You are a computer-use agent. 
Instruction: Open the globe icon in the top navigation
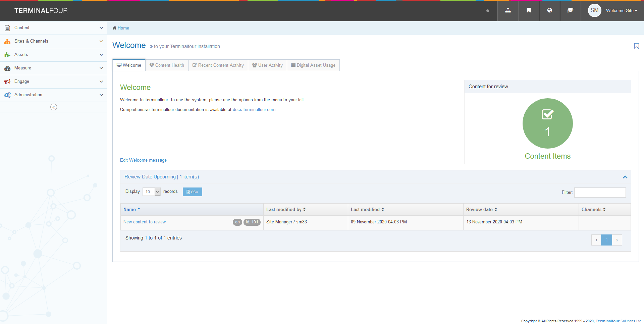pos(549,10)
